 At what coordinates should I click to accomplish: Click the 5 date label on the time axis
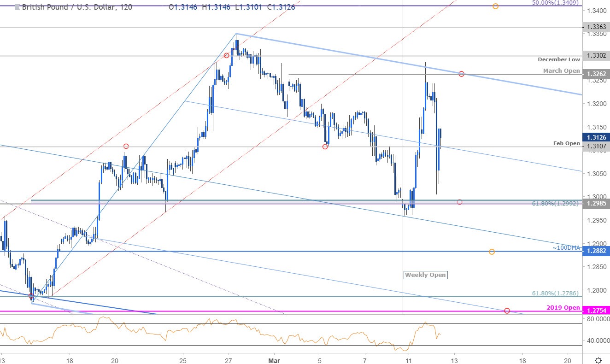(319, 360)
